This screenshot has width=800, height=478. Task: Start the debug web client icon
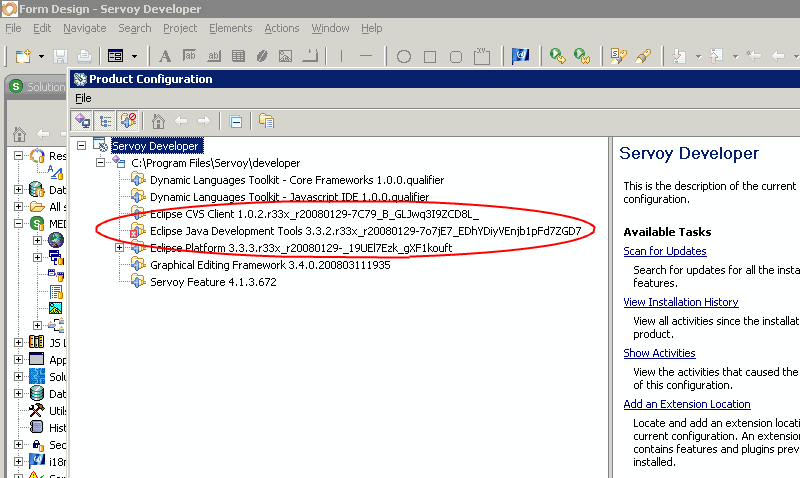pyautogui.click(x=582, y=56)
